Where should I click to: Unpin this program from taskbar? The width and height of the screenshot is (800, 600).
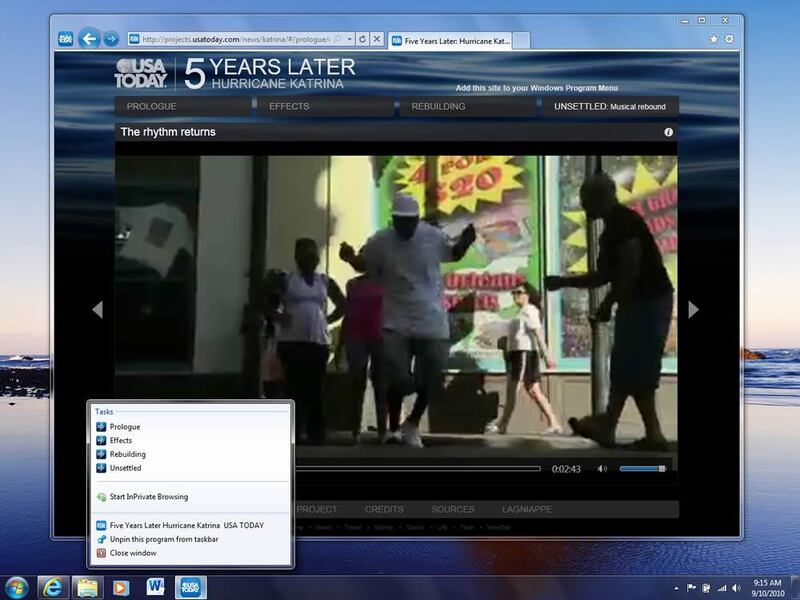tap(164, 539)
